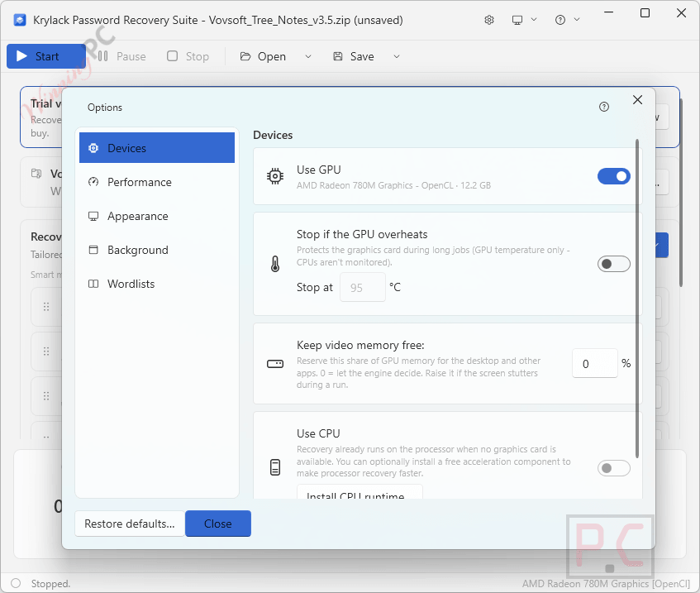The image size is (700, 593).
Task: Select the Appearance category
Action: click(x=157, y=216)
